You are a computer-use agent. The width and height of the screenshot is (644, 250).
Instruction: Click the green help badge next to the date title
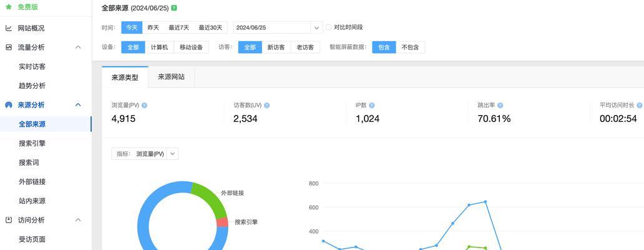pos(174,7)
